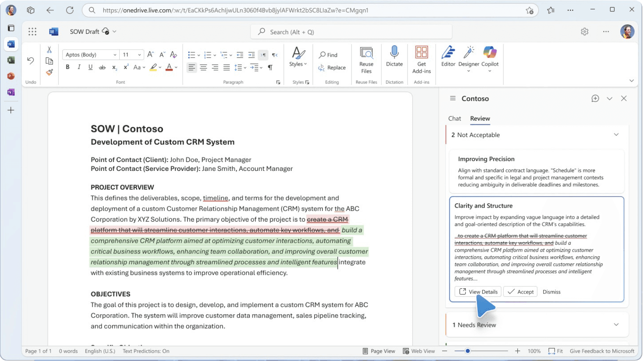This screenshot has height=362, width=644.
Task: Activate the Format Painter brush
Action: [x=50, y=72]
